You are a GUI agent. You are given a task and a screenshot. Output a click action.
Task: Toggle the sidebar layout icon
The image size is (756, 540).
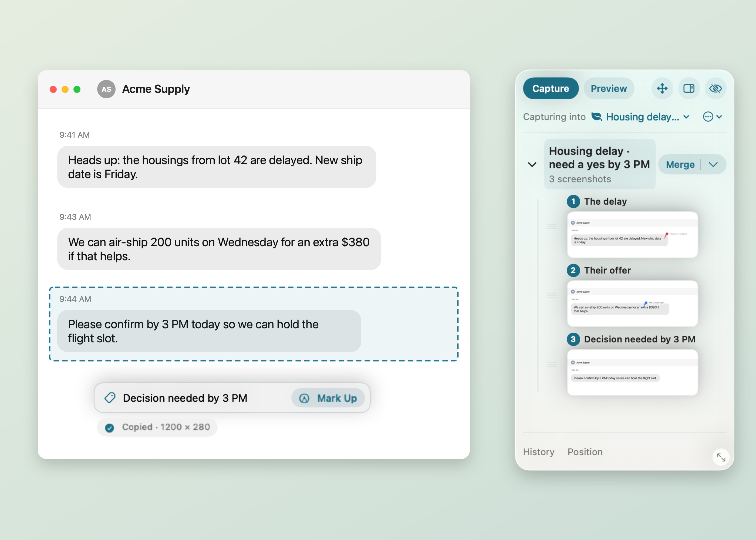click(688, 89)
